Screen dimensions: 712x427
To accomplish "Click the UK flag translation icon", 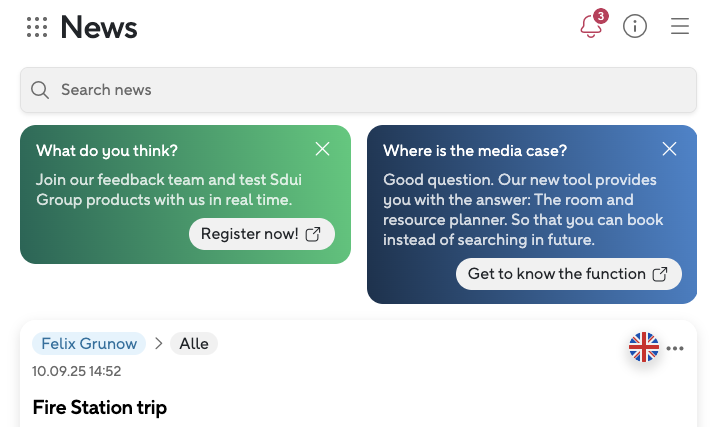I will tap(644, 347).
